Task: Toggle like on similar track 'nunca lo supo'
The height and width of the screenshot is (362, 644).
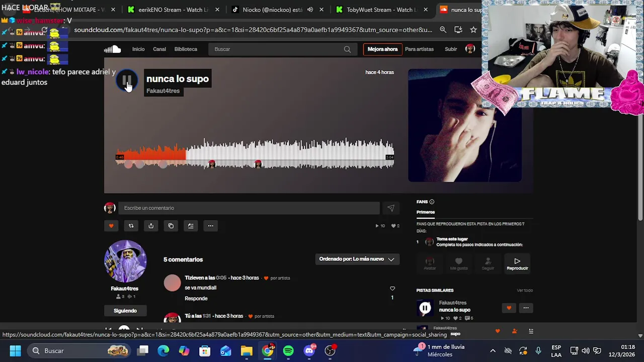Action: pyautogui.click(x=509, y=308)
